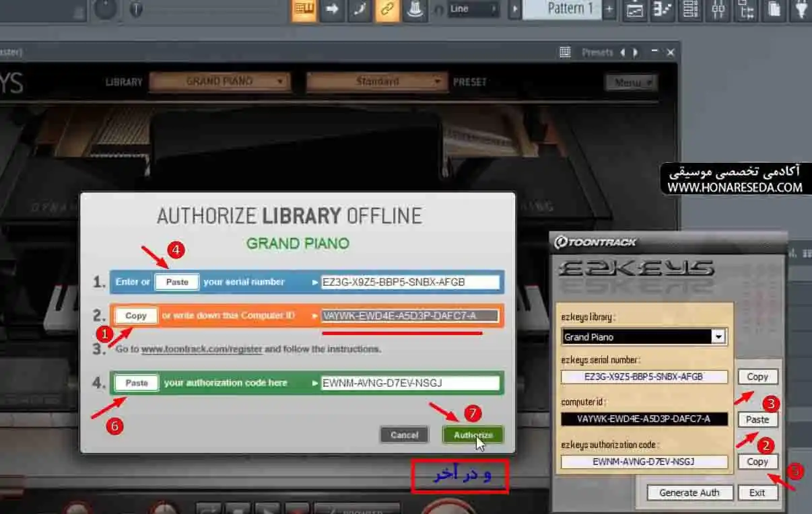Open the Presets menu in plugin titlebar
Screen dimensions: 812x514
(598, 52)
